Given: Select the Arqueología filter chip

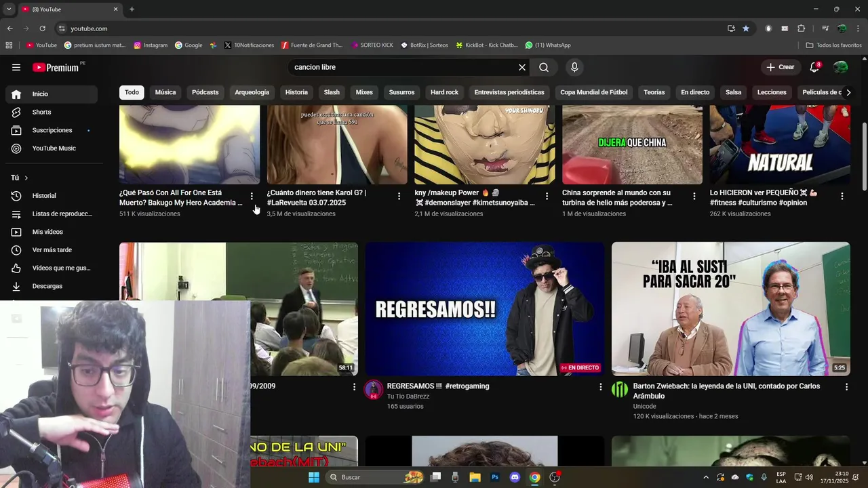Looking at the screenshot, I should coord(252,92).
